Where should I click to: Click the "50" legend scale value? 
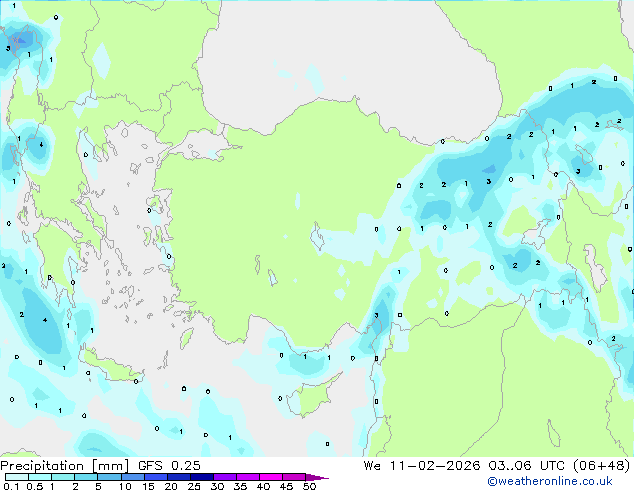tap(310, 486)
